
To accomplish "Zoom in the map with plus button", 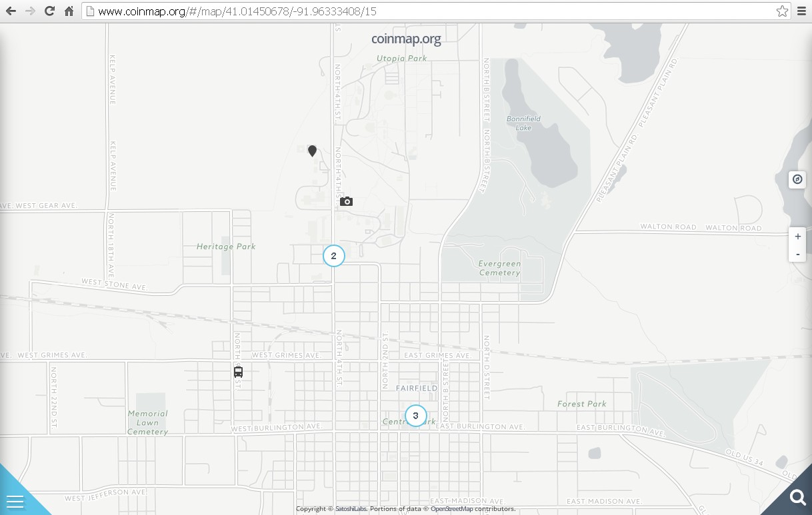I will click(x=797, y=237).
